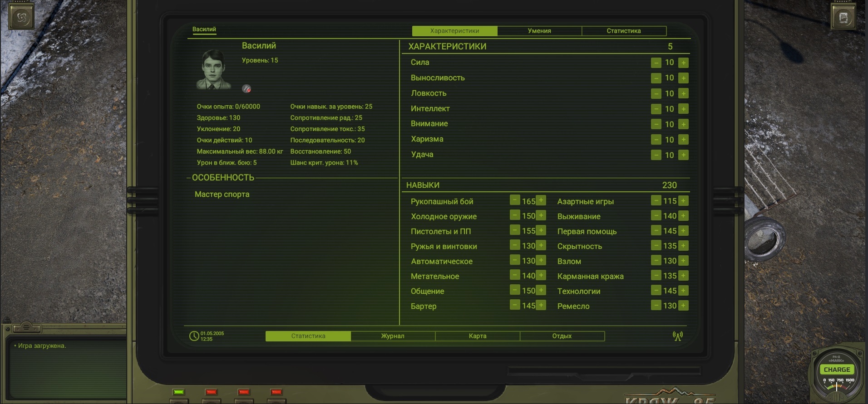
Task: Decrease Сила with the minus button
Action: [656, 63]
